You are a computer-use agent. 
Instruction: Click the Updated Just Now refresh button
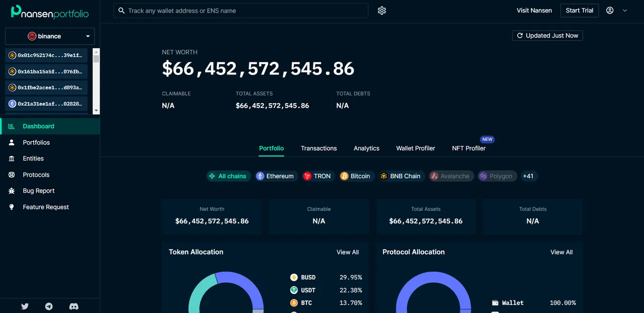pyautogui.click(x=547, y=36)
